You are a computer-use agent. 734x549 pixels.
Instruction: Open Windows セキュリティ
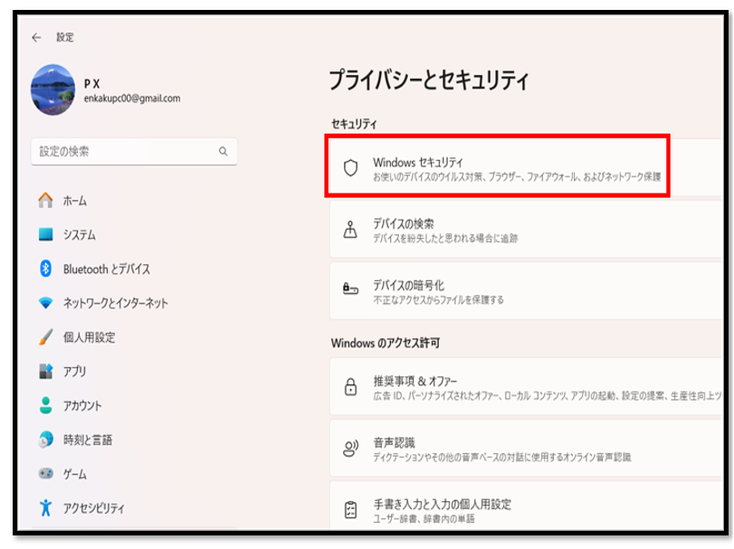point(527,168)
